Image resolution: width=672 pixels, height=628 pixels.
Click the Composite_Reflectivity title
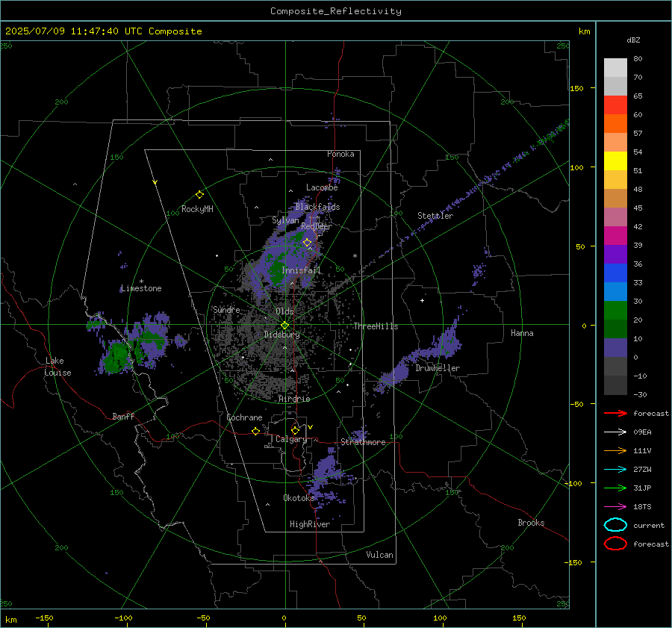click(x=336, y=11)
